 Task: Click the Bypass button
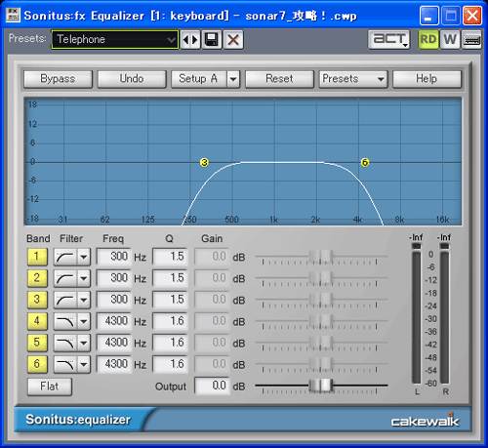58,79
